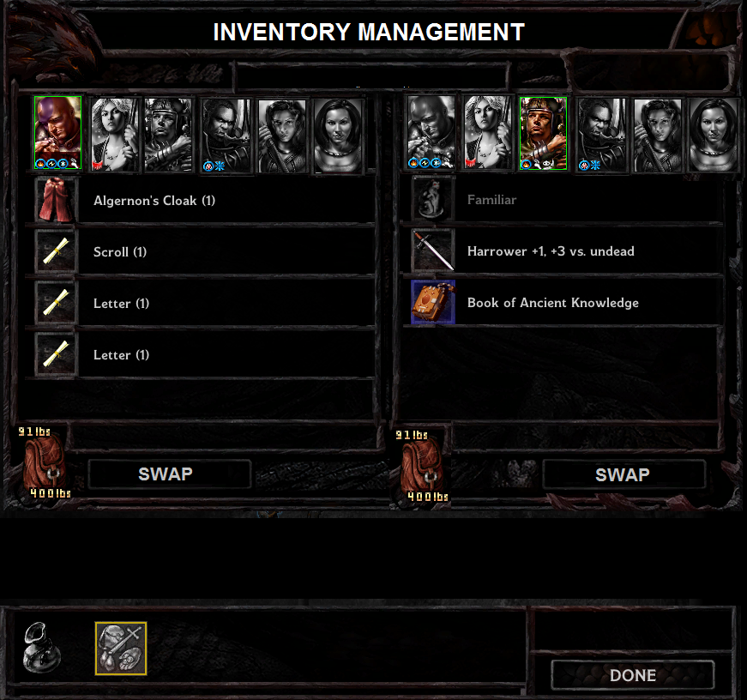Select the first Letter (1) entry

(200, 303)
